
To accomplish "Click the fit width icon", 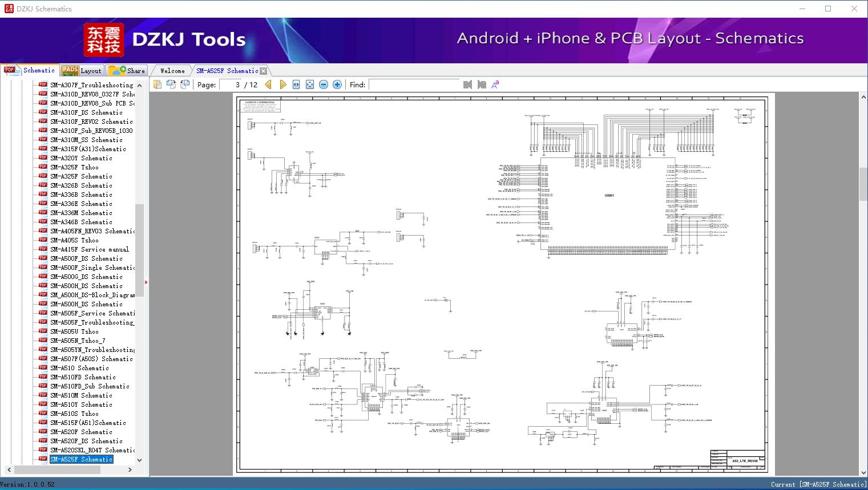I will (x=296, y=84).
